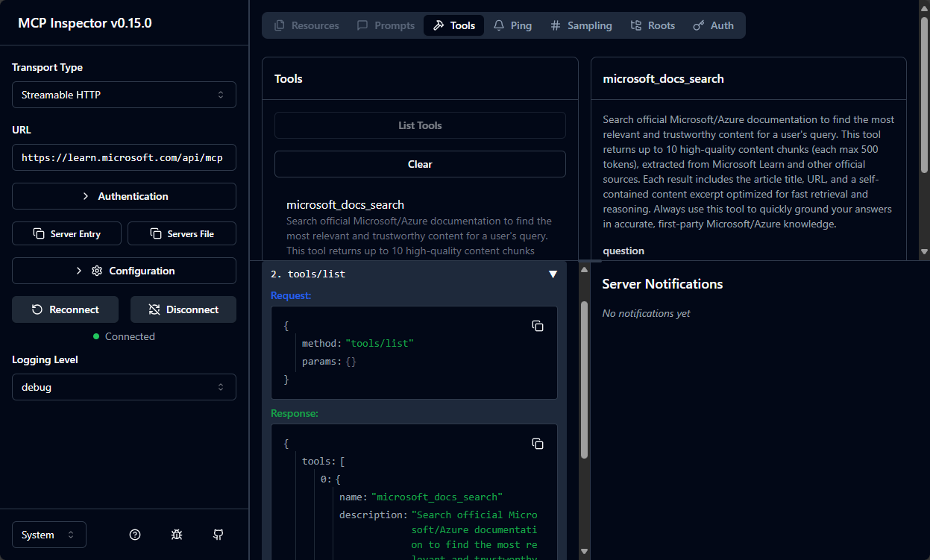Open the Roots tab
The image size is (930, 560).
[653, 25]
